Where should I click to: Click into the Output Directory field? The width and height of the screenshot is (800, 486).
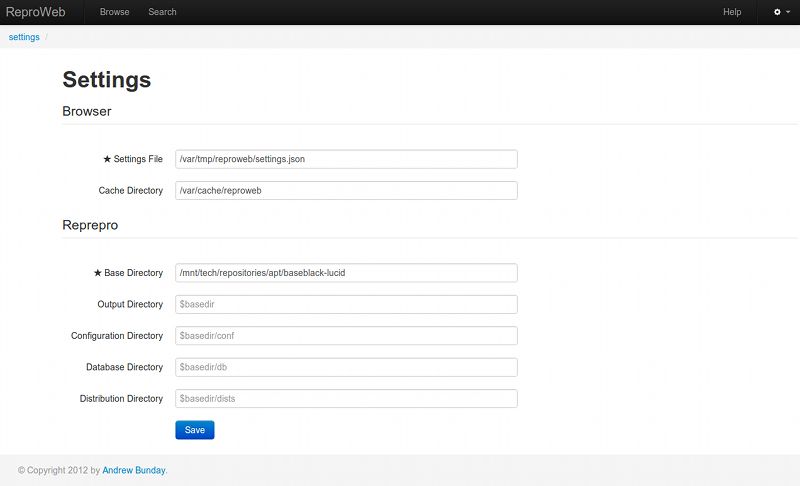point(346,304)
